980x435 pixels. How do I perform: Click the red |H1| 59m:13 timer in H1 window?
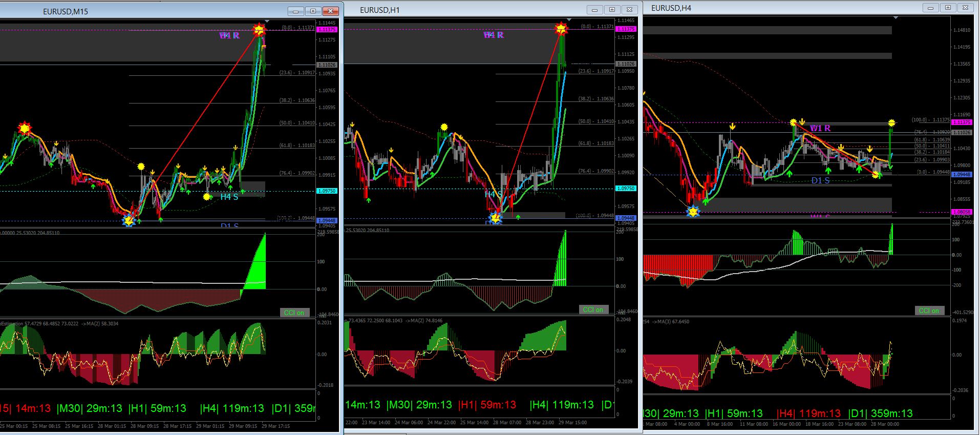point(487,405)
